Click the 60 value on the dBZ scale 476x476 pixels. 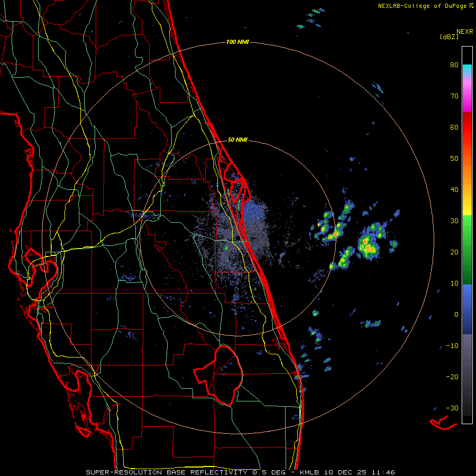tap(454, 127)
